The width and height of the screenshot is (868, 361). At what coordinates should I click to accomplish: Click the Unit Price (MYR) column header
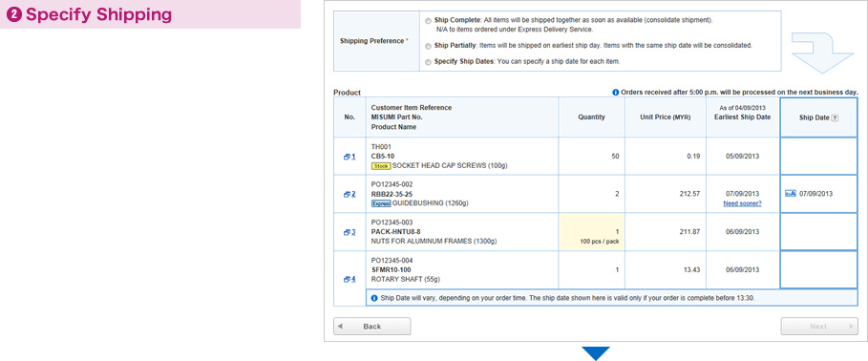click(666, 117)
